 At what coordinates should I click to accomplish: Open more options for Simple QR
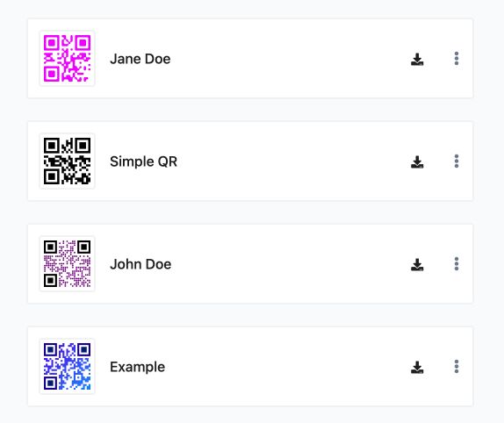(x=457, y=161)
